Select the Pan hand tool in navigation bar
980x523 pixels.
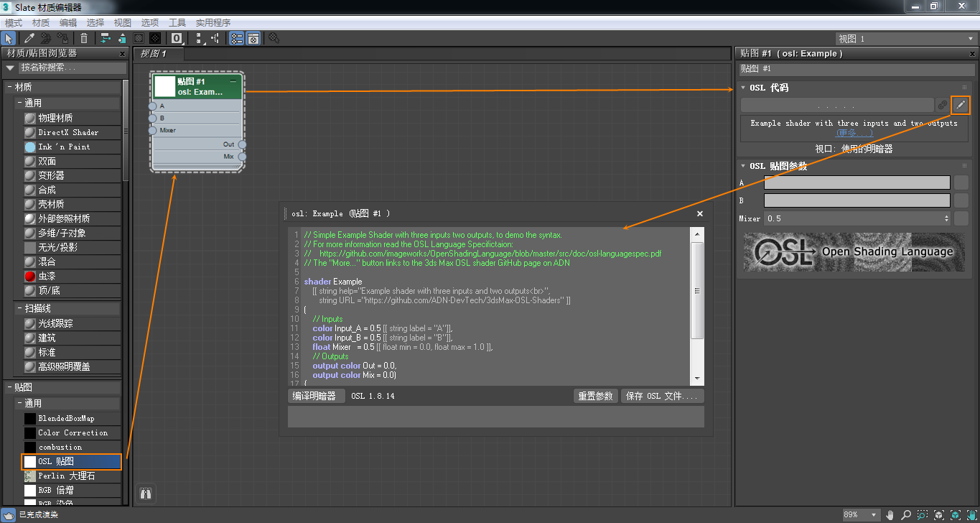coord(890,515)
